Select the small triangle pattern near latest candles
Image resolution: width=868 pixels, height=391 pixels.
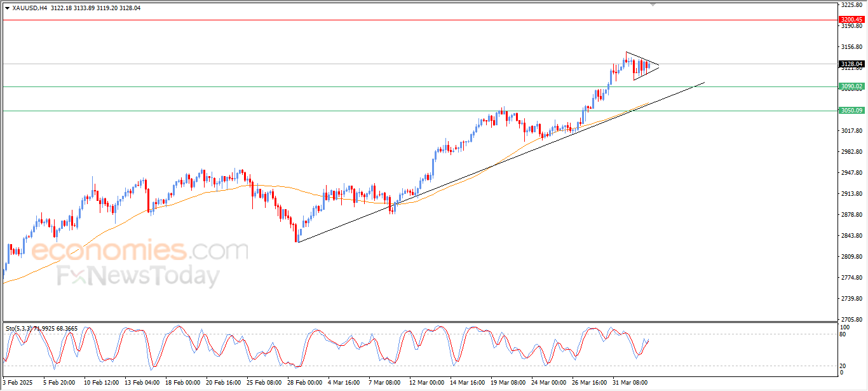click(642, 65)
